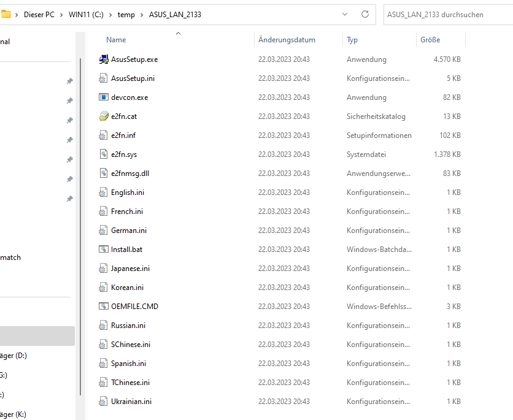This screenshot has height=420, width=513.
Task: Click the Setupinformationen type cell
Action: (x=379, y=135)
